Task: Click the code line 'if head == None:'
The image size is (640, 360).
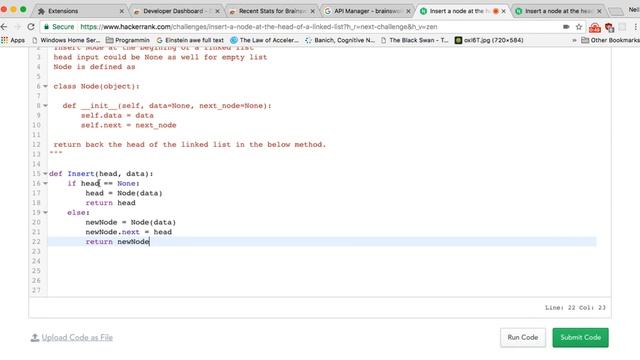Action: 104,183
